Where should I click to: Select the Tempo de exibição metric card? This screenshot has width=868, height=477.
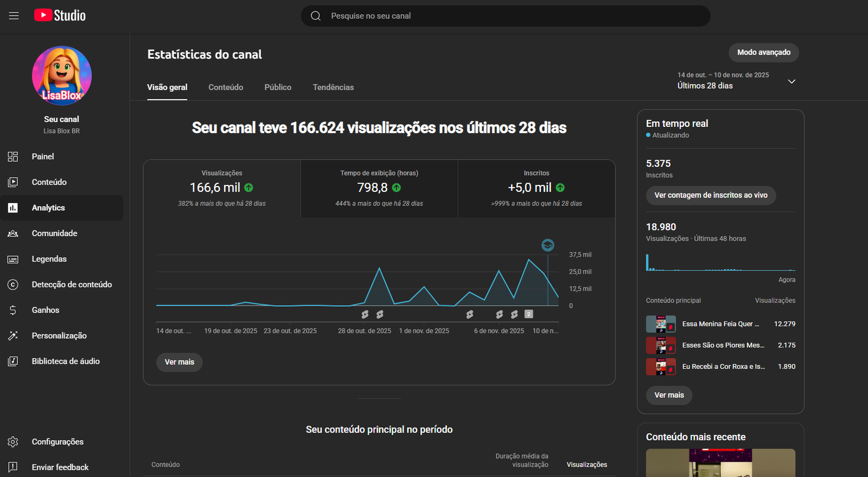tap(379, 189)
